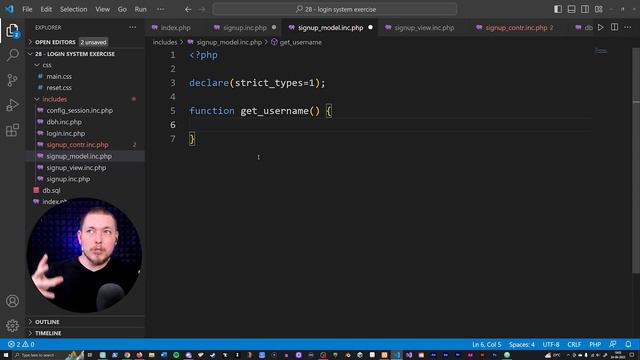Show errors and warnings in status bar
Viewport: 640px width, 360px height.
(21, 344)
